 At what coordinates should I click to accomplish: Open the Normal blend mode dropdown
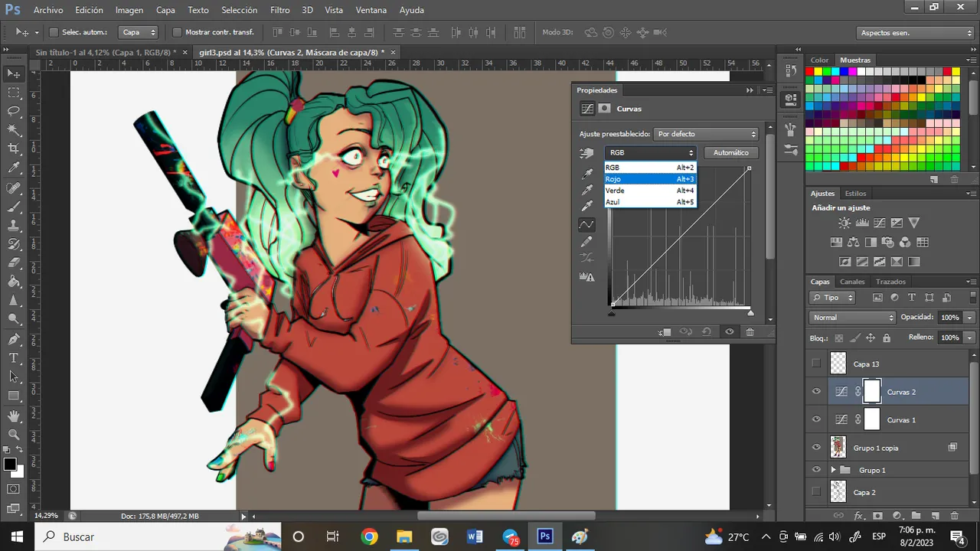point(852,317)
